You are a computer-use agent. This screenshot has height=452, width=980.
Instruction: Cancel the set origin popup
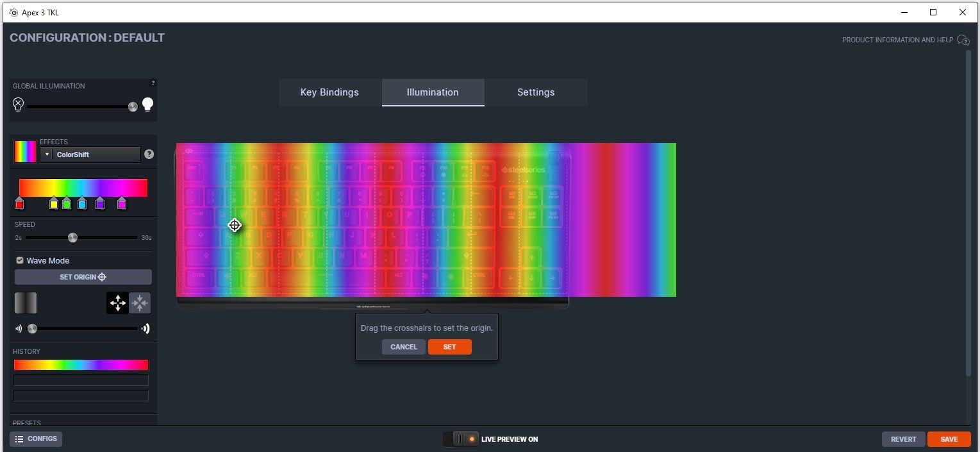[x=404, y=347]
